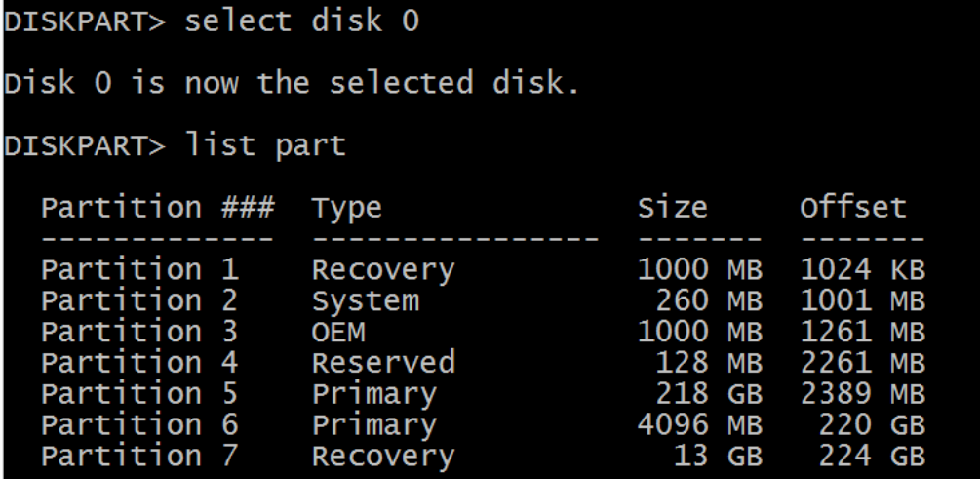Click the 'Type' column header
Screen dimensions: 980x479
point(346,208)
